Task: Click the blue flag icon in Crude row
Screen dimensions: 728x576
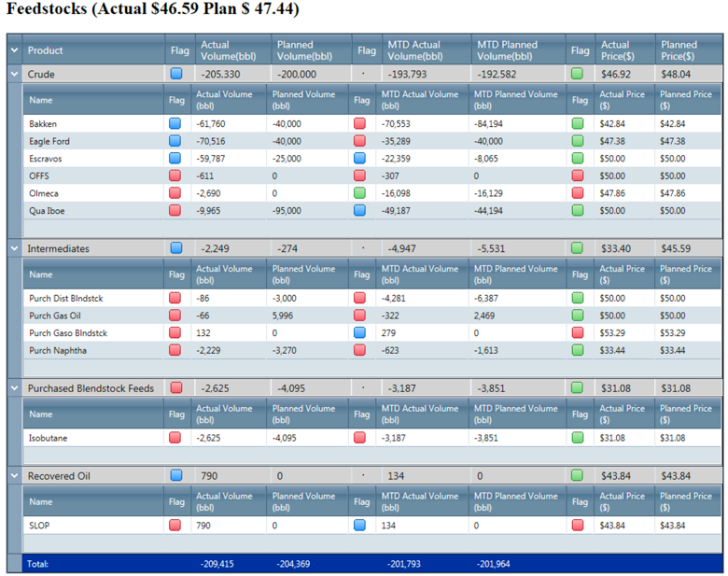Action: coord(176,74)
